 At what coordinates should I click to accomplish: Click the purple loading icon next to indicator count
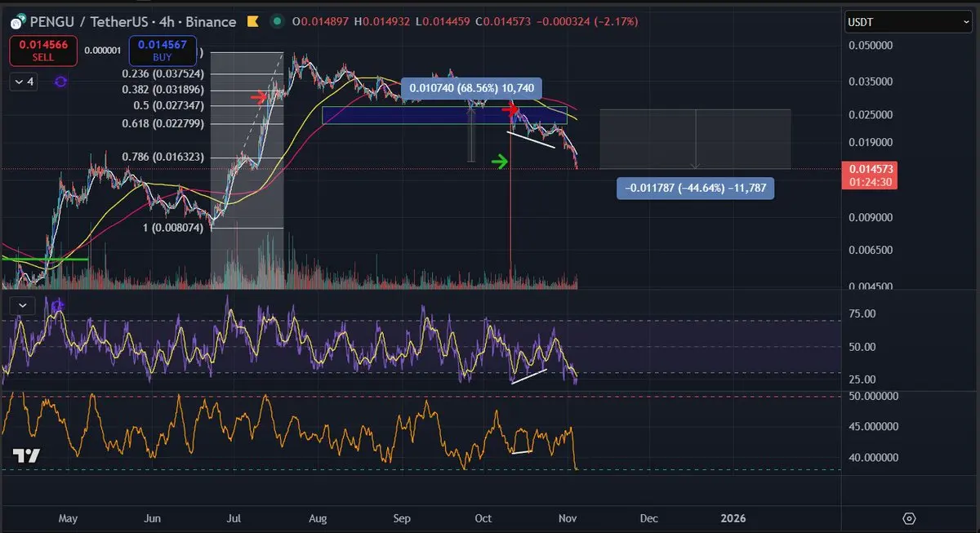pyautogui.click(x=60, y=82)
